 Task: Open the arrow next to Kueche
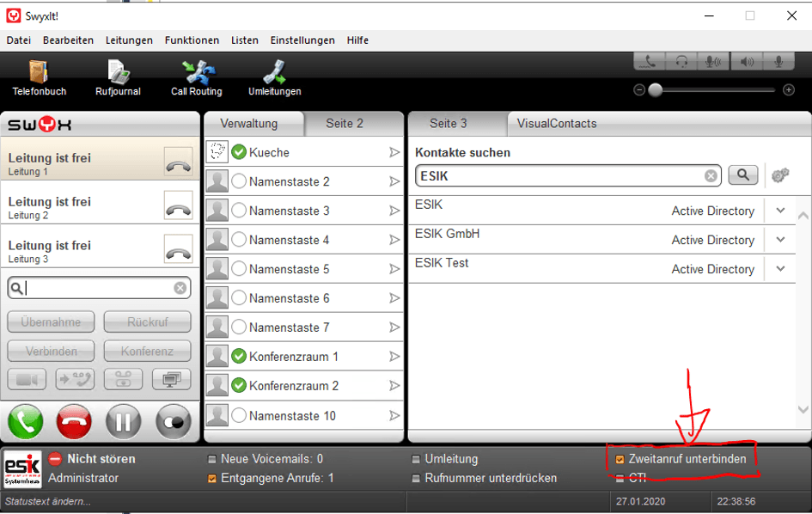(394, 152)
